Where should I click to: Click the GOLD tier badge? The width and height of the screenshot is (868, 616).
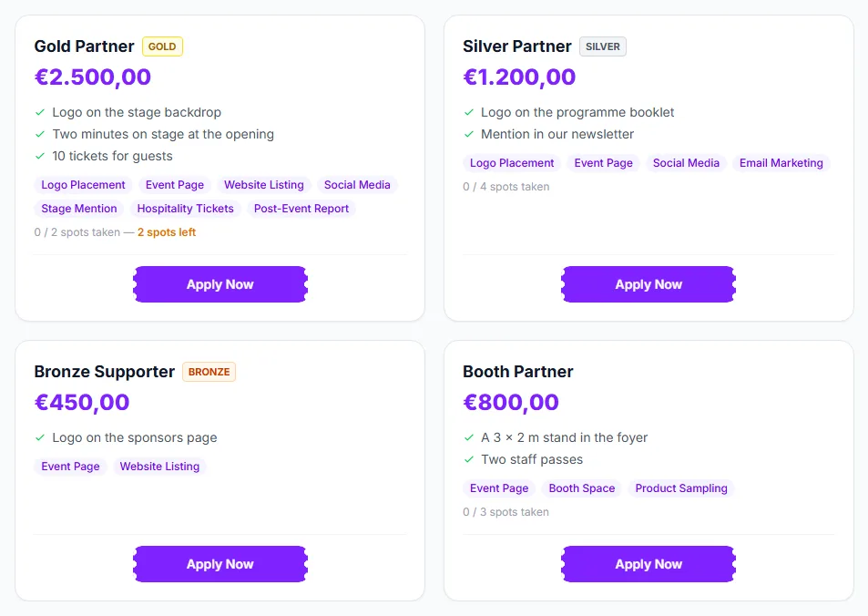point(162,46)
